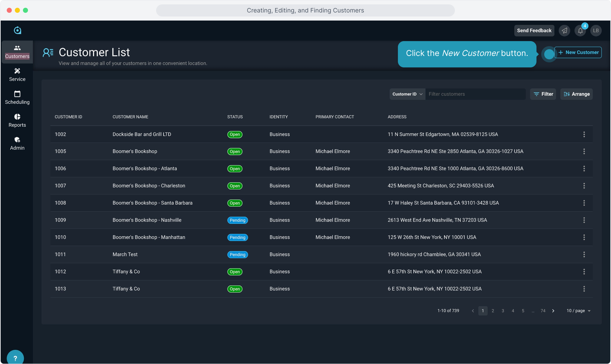Click the app logo icon in sidebar
Image resolution: width=611 pixels, height=364 pixels.
(x=18, y=30)
